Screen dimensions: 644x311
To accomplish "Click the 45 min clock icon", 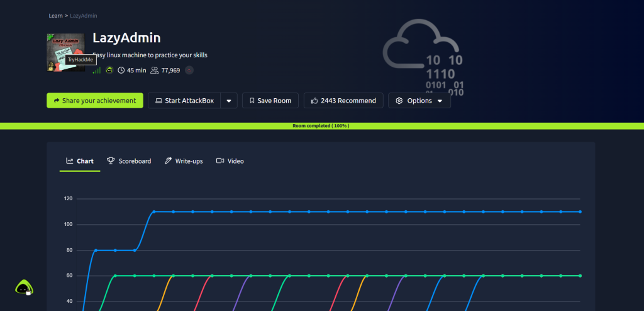I will [121, 71].
